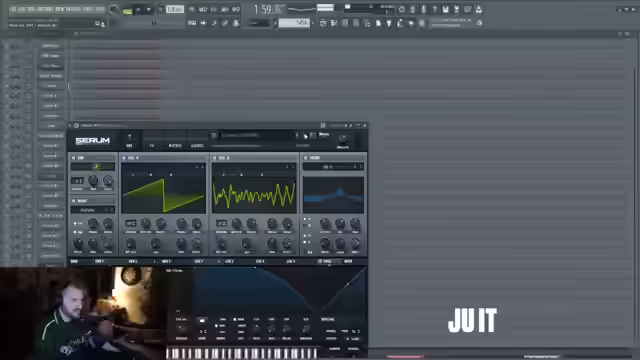Toggle OSC A enable switch
Viewport: 640px width, 360px height.
coord(124,158)
